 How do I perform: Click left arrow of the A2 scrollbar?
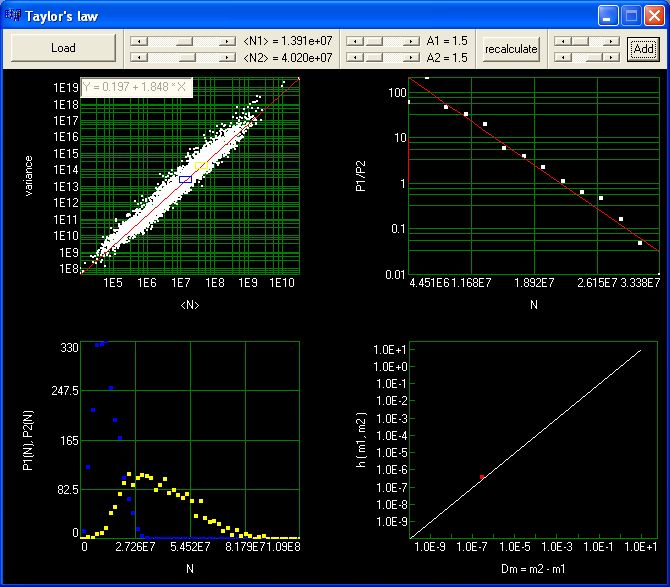pyautogui.click(x=355, y=57)
